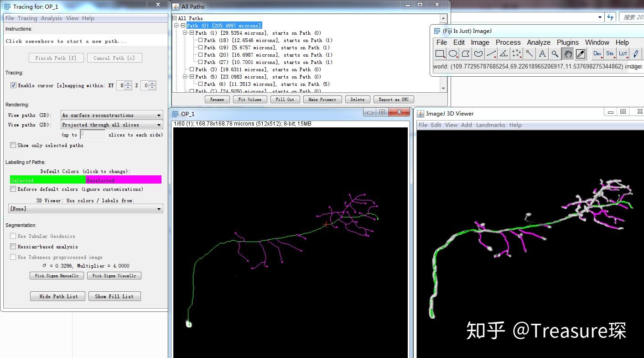Screen dimensions: 644x358
Task: Activate the Wand tracing tool
Action: pos(529,53)
